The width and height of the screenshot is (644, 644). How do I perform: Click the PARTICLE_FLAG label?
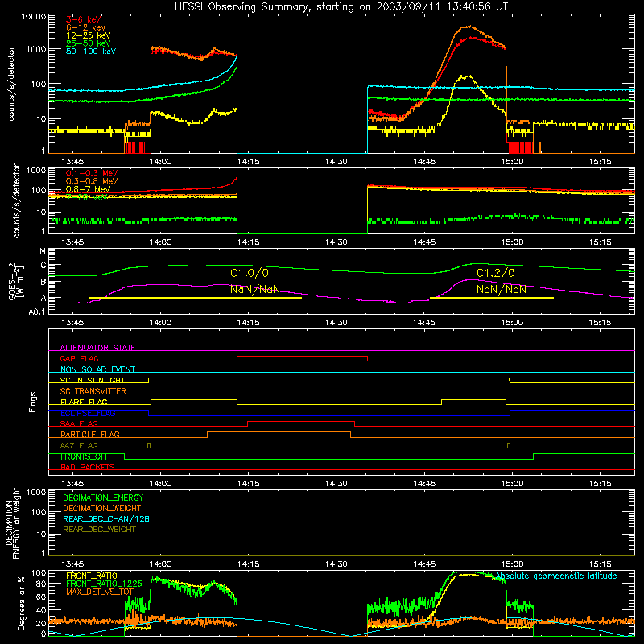90,434
